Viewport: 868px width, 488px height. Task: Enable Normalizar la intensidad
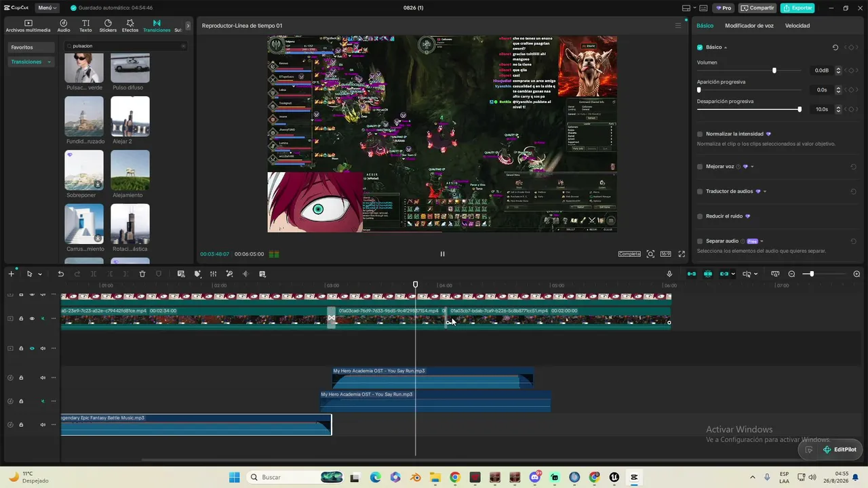pyautogui.click(x=700, y=134)
